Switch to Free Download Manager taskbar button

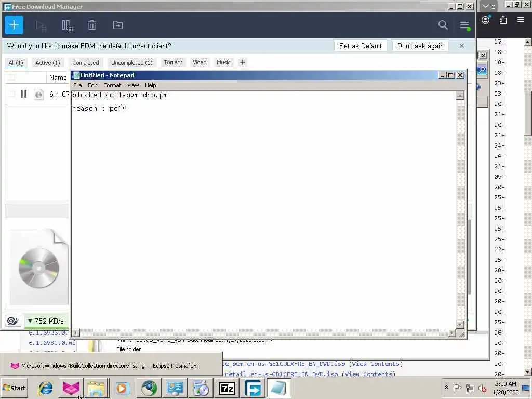coord(253,388)
